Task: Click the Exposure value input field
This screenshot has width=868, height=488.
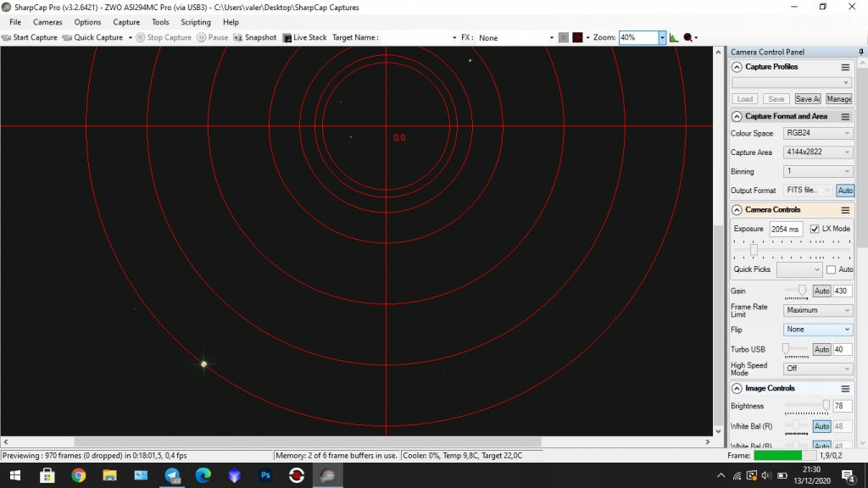Action: tap(785, 229)
